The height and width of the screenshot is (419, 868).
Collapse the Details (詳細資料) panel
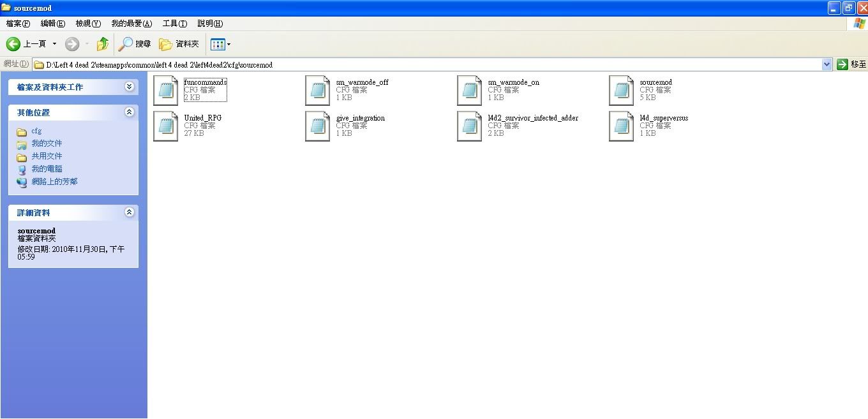click(130, 212)
